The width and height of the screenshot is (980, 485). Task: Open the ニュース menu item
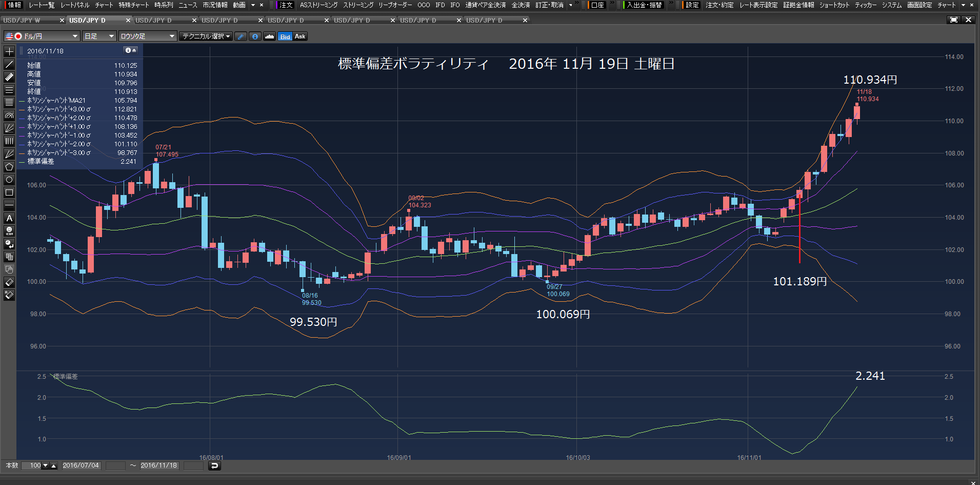pos(188,5)
